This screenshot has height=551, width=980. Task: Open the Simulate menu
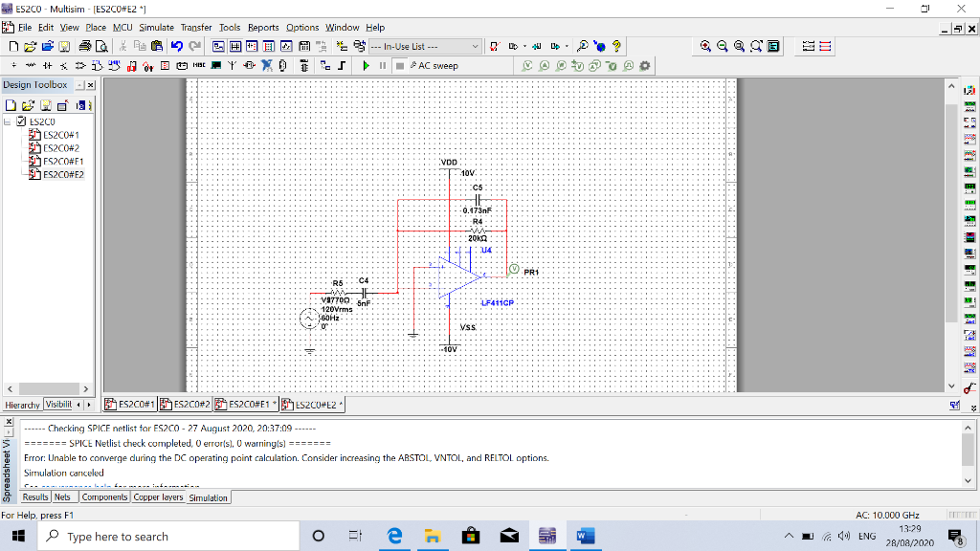[156, 27]
